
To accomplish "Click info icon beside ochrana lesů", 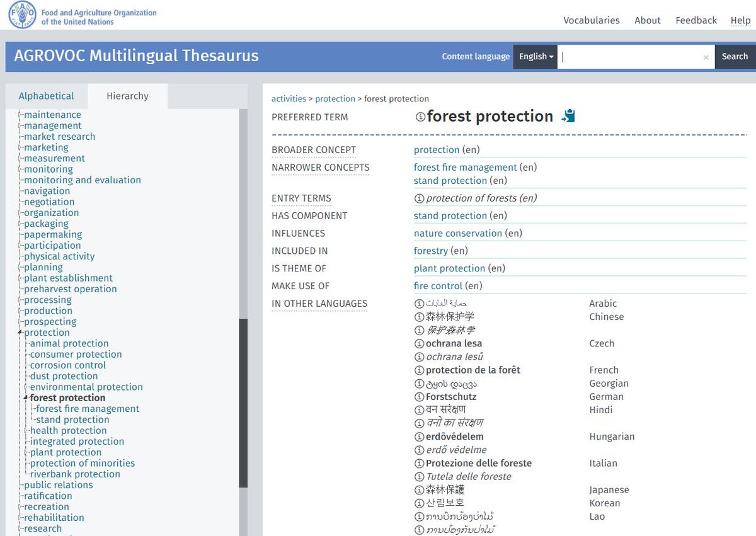I will tap(419, 357).
